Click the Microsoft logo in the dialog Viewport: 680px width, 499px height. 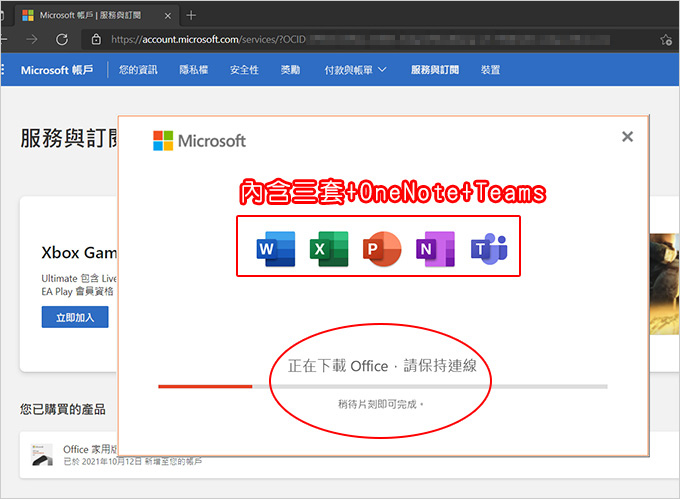click(199, 141)
